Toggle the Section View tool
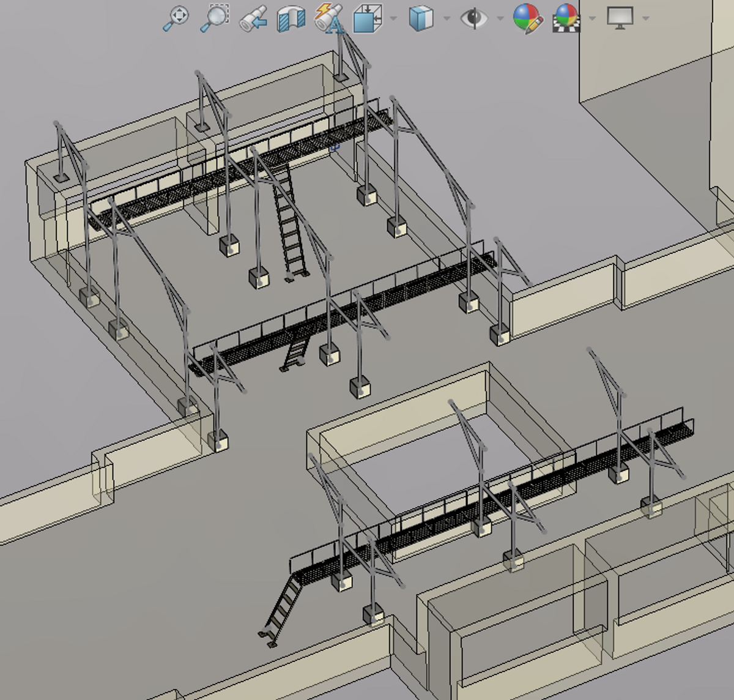 pyautogui.click(x=291, y=18)
